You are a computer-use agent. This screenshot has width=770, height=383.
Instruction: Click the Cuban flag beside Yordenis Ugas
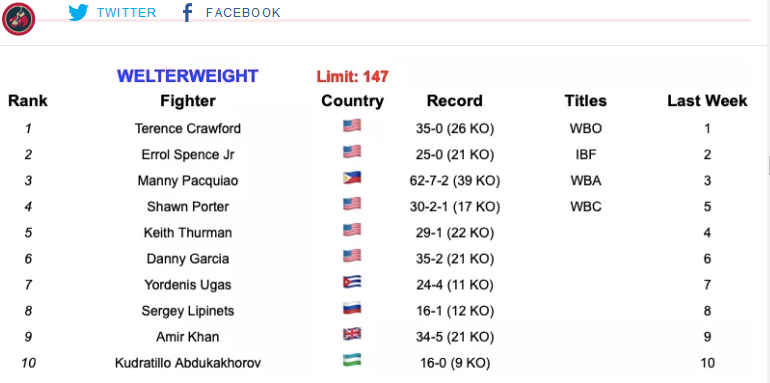pos(352,282)
